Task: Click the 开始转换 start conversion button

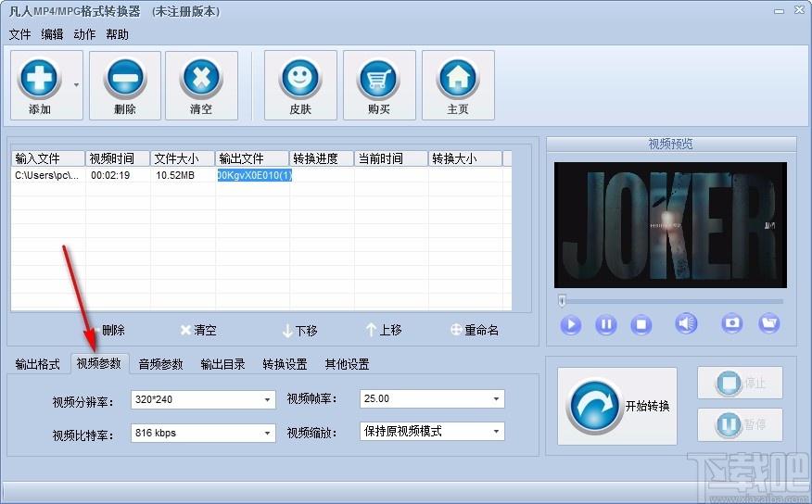Action: 617,406
